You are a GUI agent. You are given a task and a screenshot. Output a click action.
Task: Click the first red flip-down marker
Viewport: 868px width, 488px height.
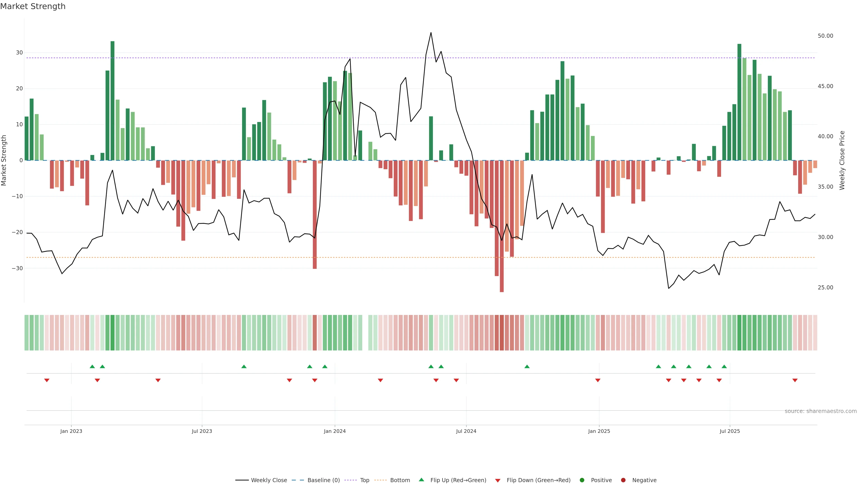coord(47,380)
